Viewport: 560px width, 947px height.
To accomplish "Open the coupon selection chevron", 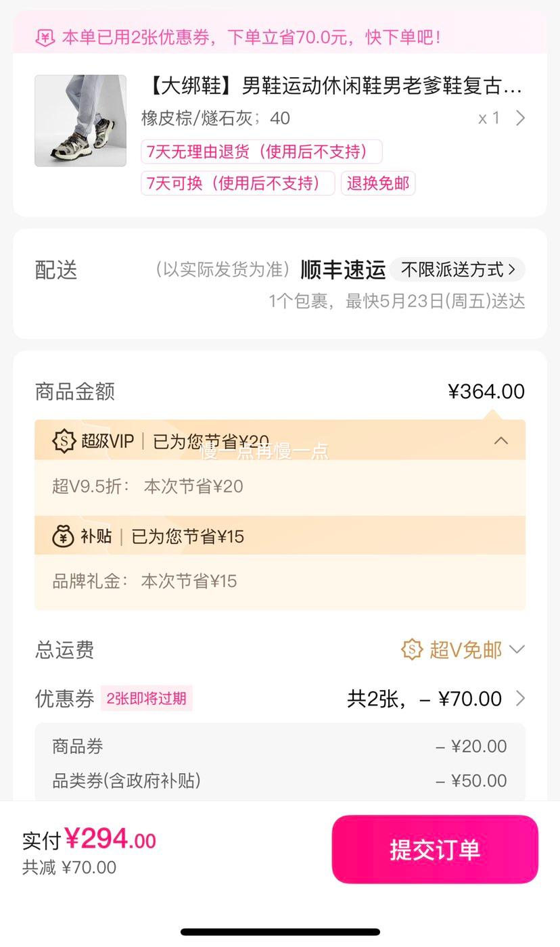I will (520, 699).
